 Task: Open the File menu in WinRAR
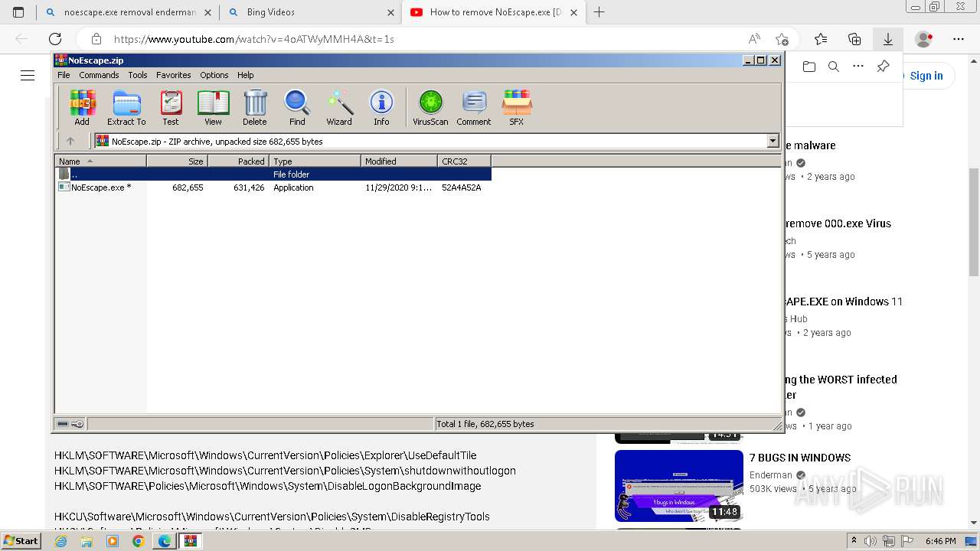64,75
